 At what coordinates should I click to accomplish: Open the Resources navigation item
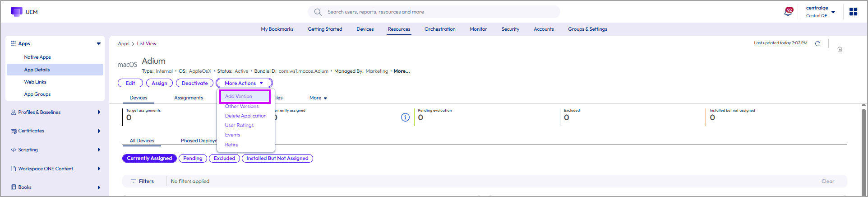(x=399, y=29)
